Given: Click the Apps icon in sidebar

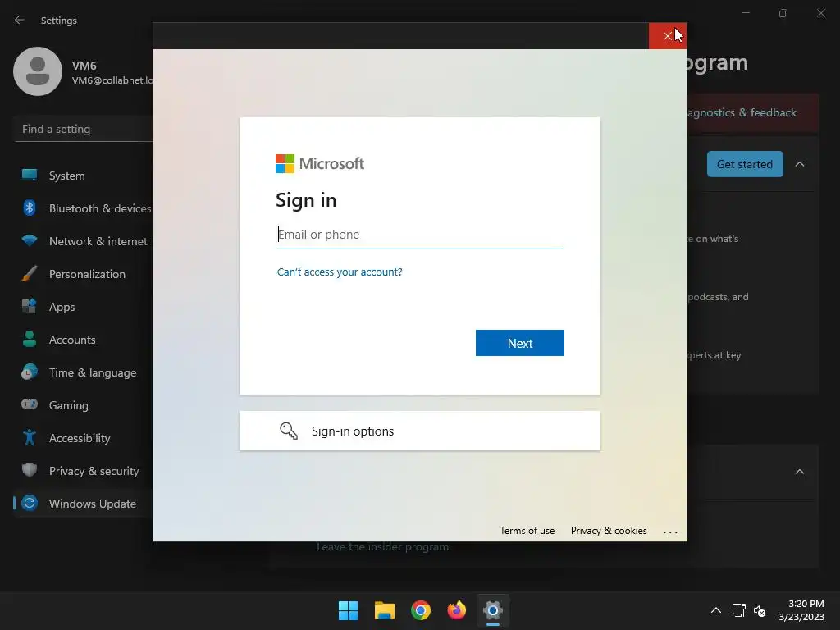Looking at the screenshot, I should pyautogui.click(x=30, y=306).
